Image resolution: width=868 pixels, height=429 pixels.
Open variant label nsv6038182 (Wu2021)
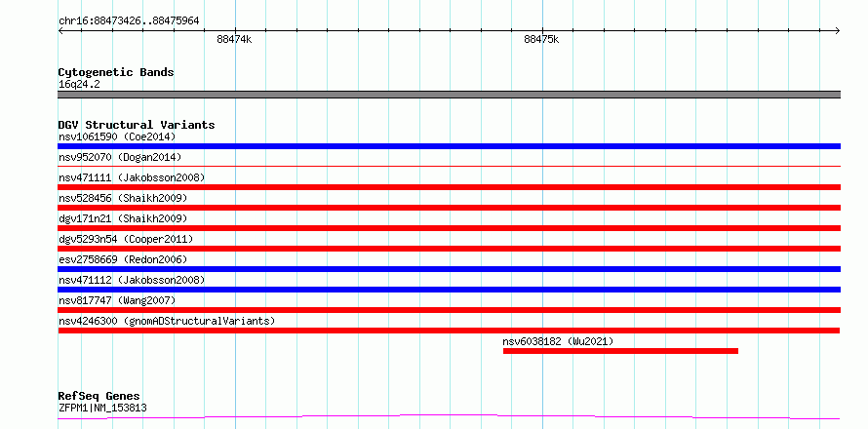click(x=558, y=341)
